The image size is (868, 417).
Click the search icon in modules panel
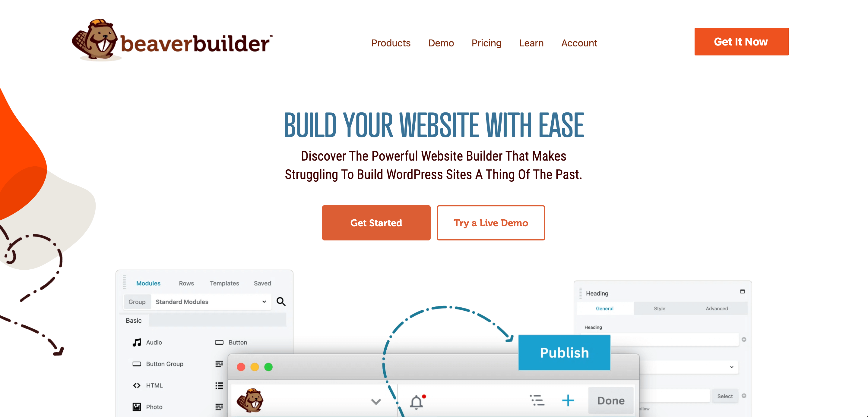point(282,301)
